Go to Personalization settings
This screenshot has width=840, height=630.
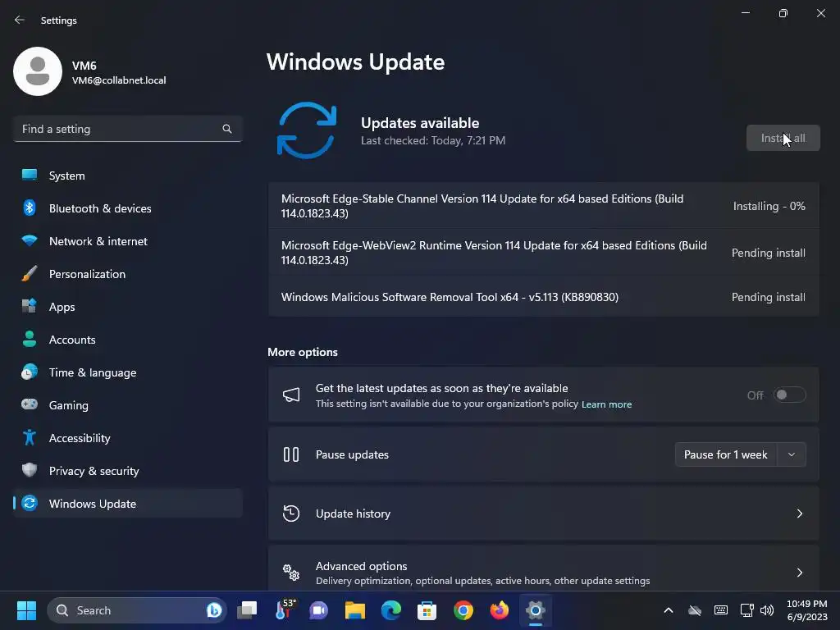[x=127, y=274]
